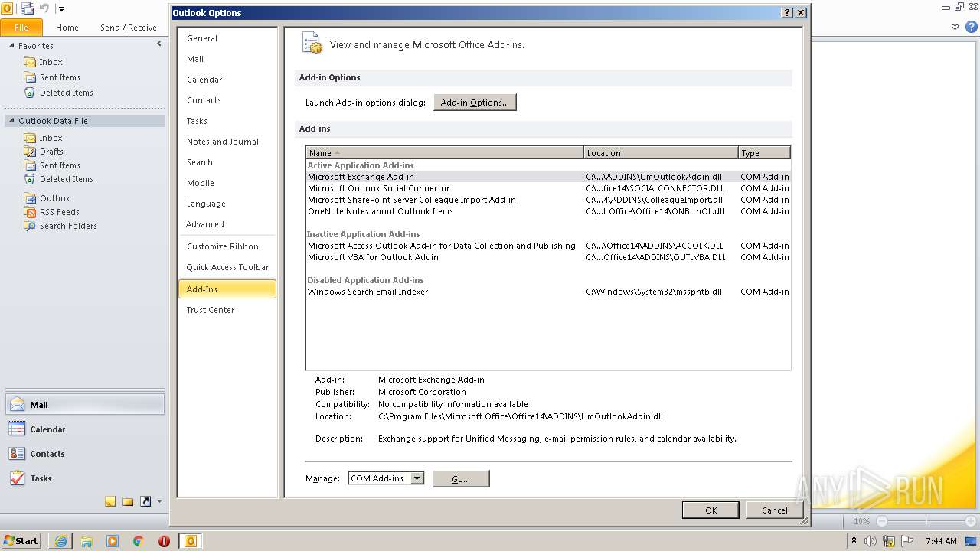Select the Tasks options category
This screenshot has width=980, height=551.
click(227, 121)
